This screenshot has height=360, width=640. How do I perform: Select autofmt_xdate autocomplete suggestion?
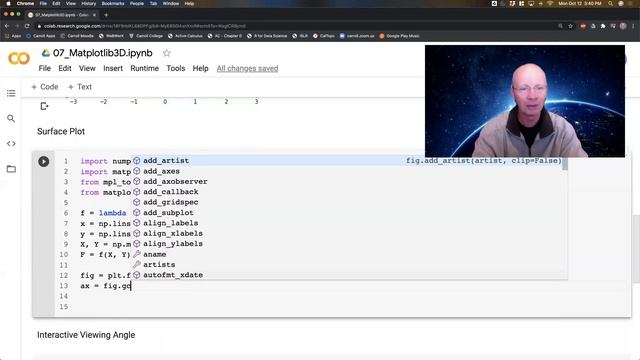(349, 275)
